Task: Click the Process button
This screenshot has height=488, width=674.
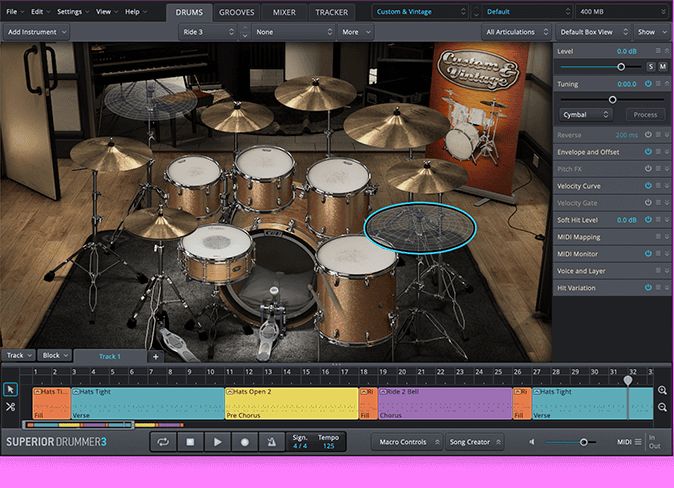Action: (645, 115)
